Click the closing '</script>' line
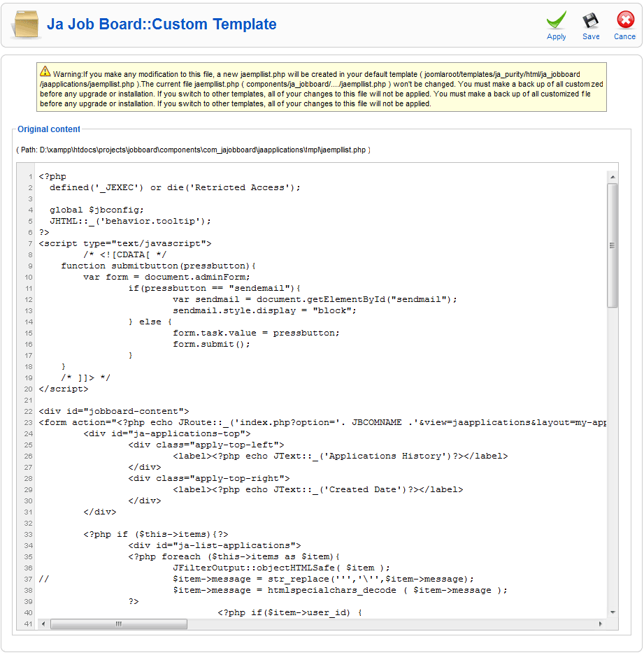This screenshot has width=644, height=655. [64, 389]
